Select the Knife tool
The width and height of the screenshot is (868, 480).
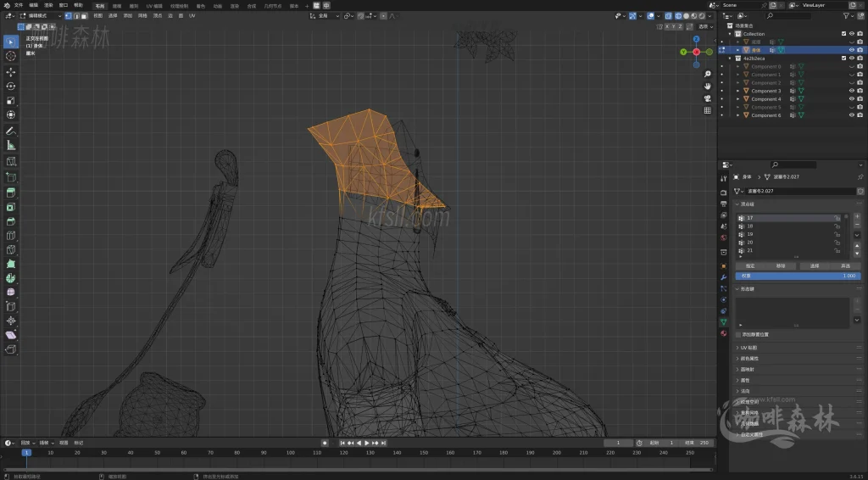tap(10, 249)
